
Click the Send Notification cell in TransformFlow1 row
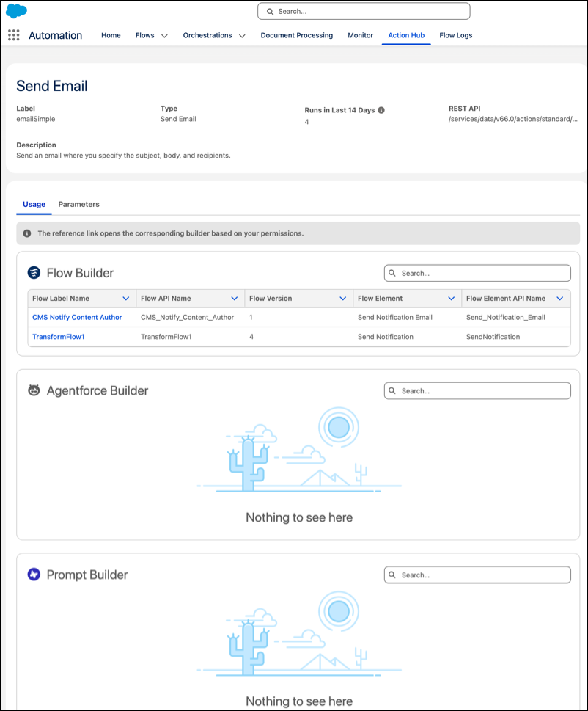(386, 337)
